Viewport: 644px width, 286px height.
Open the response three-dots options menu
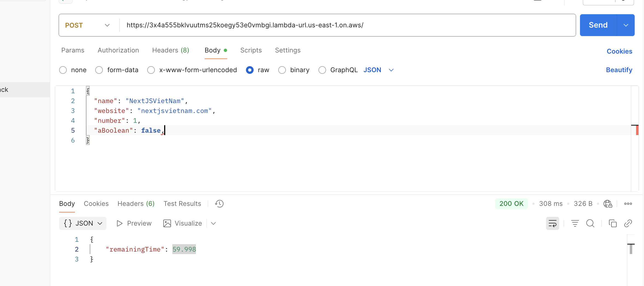point(628,204)
